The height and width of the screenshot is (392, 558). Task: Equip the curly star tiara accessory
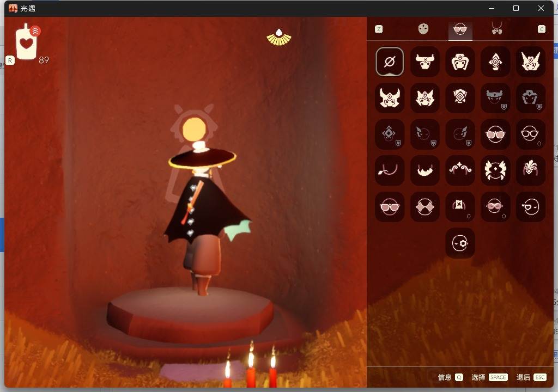(x=460, y=170)
